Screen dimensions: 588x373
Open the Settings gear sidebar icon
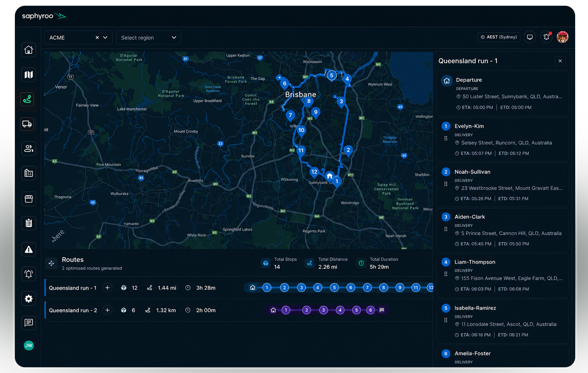click(29, 299)
